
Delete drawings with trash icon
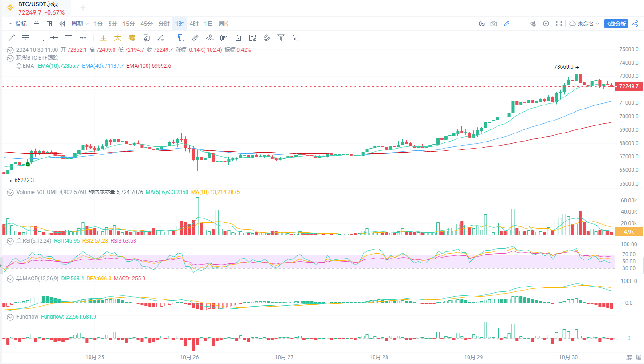click(x=295, y=38)
